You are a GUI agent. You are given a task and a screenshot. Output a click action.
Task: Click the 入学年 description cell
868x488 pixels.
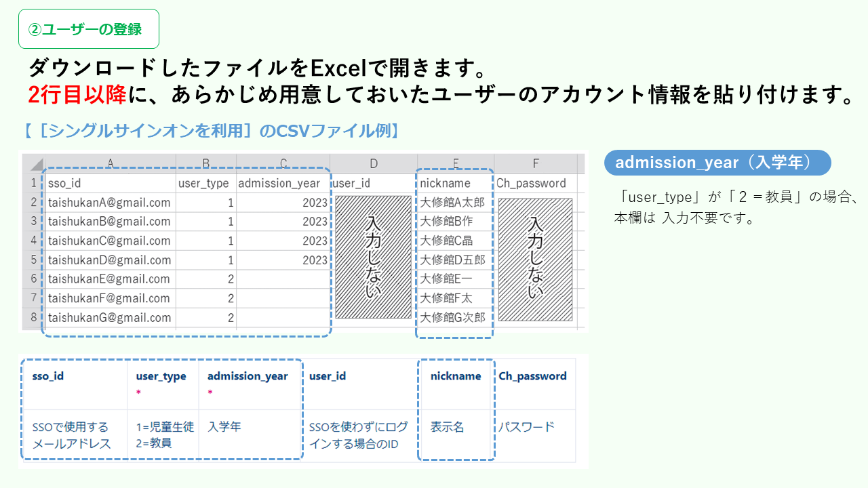pos(224,427)
